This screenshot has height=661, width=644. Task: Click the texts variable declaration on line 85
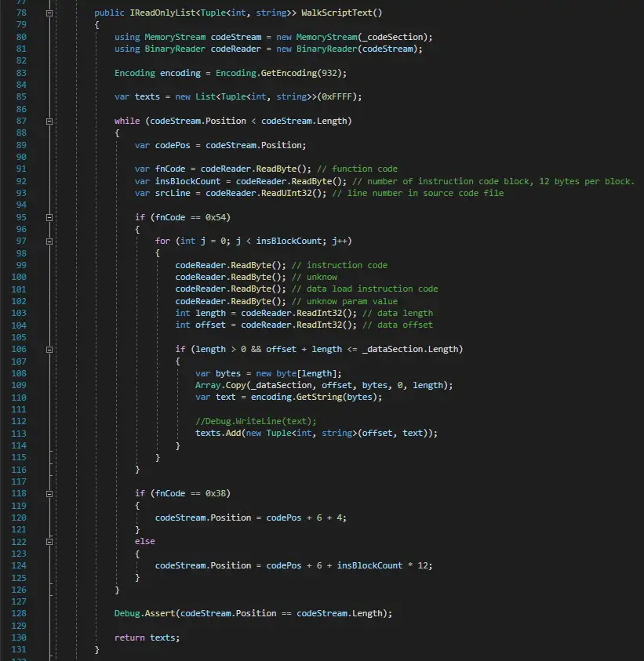[147, 96]
